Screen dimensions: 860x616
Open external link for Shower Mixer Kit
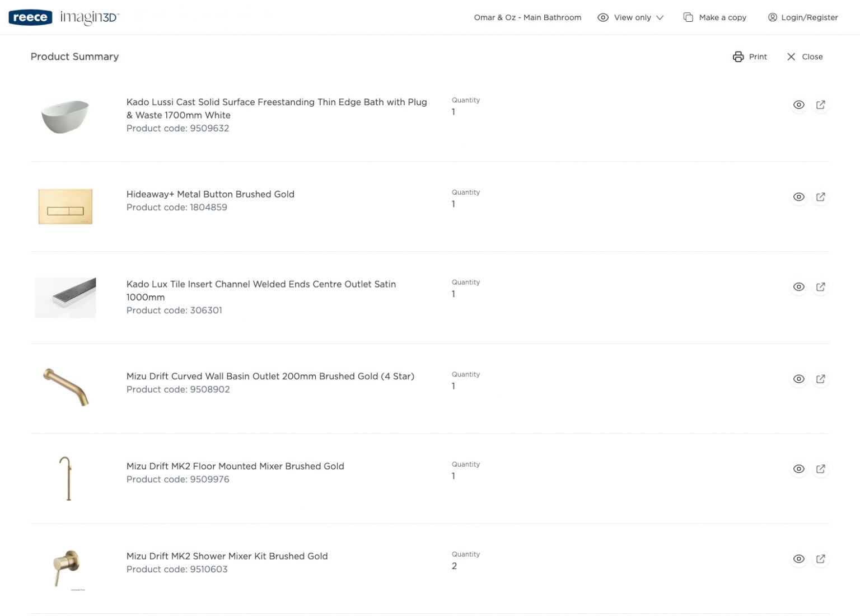click(820, 559)
